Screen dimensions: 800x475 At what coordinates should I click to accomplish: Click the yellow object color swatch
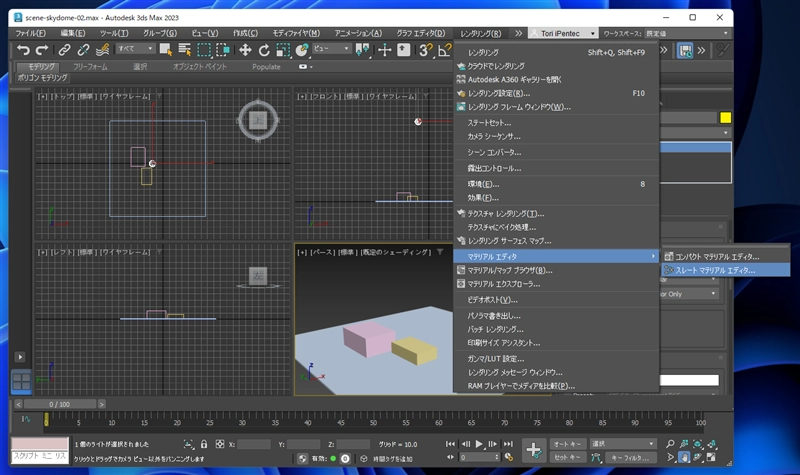click(726, 118)
